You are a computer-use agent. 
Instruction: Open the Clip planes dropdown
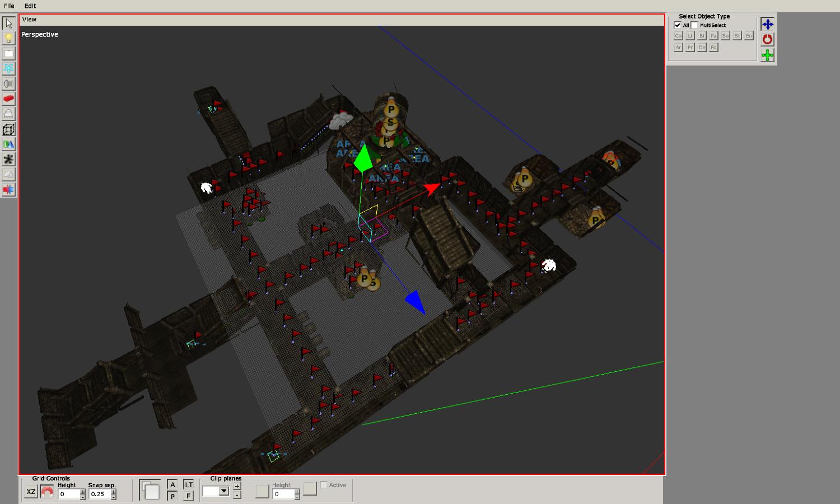click(223, 491)
